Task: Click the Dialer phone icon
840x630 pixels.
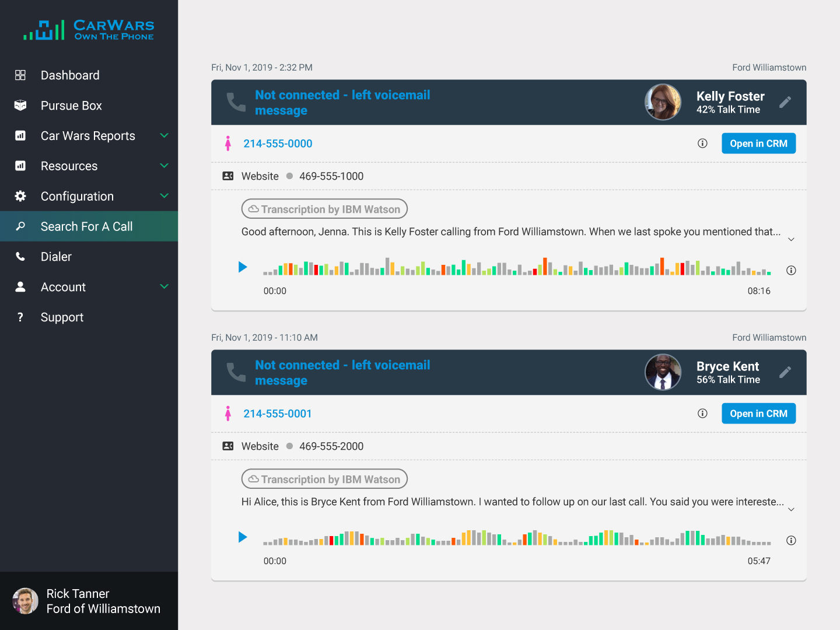Action: tap(20, 257)
